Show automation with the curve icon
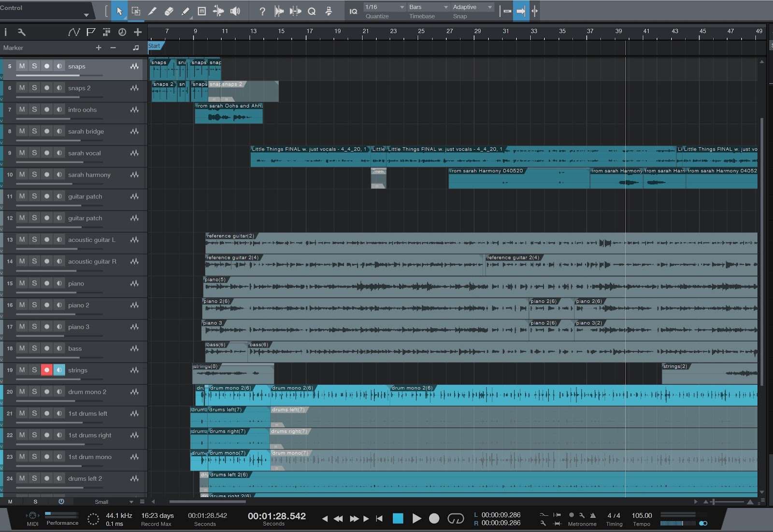 tap(74, 32)
